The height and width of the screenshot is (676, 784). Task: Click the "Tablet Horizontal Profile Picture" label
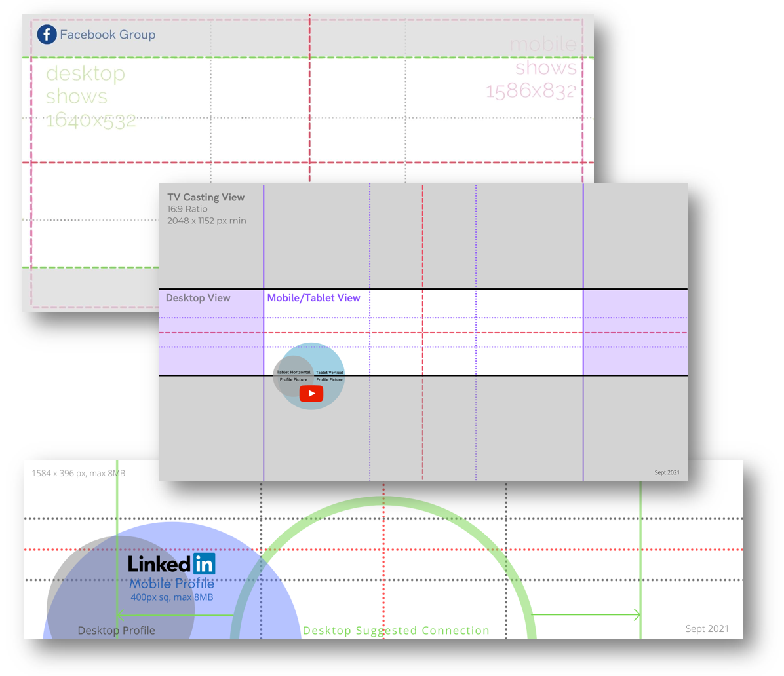(x=294, y=376)
